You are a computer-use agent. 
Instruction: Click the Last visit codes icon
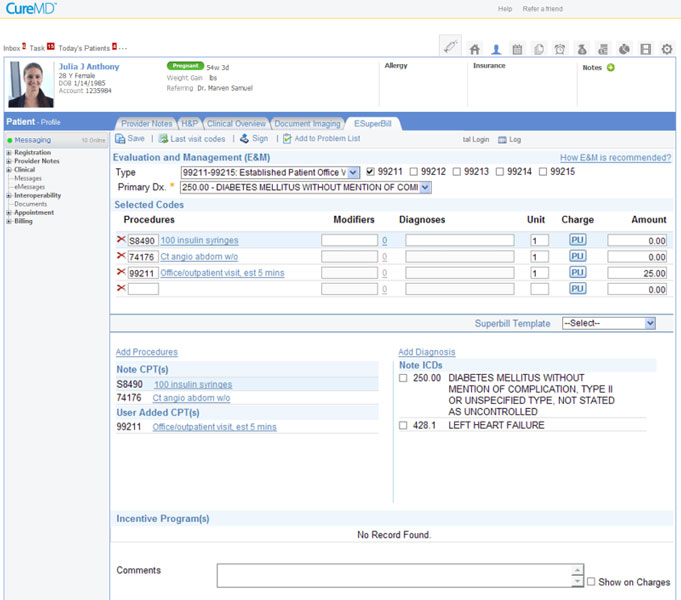point(163,139)
